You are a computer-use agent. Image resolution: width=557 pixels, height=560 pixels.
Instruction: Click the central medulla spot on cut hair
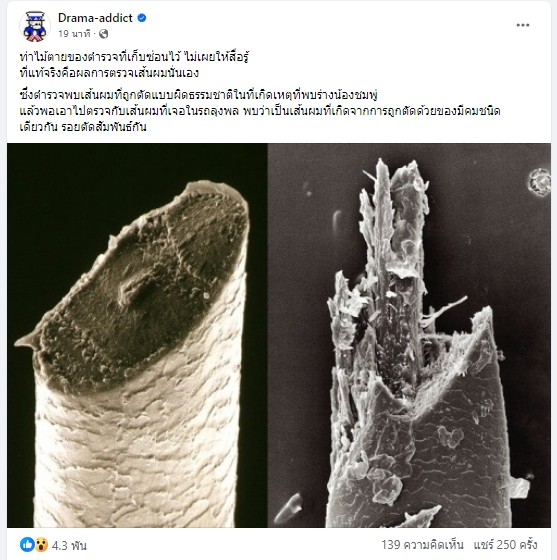(135, 290)
